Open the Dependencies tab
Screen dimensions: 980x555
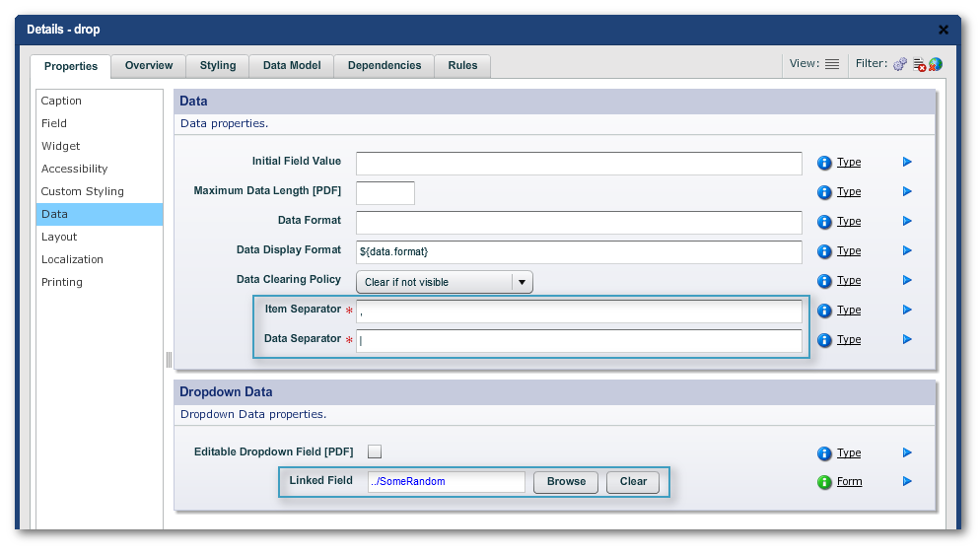tap(385, 66)
